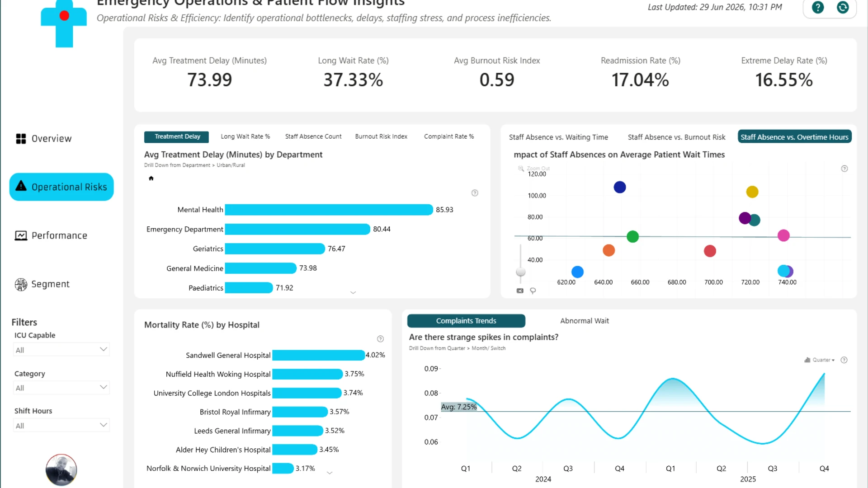Click the camera icon below scatter chart
The image size is (868, 488).
(520, 291)
